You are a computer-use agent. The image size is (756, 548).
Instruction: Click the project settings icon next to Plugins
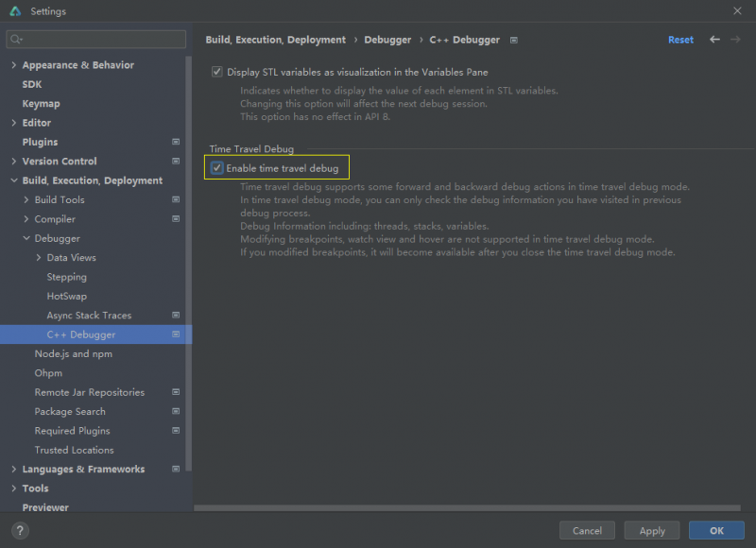point(176,142)
